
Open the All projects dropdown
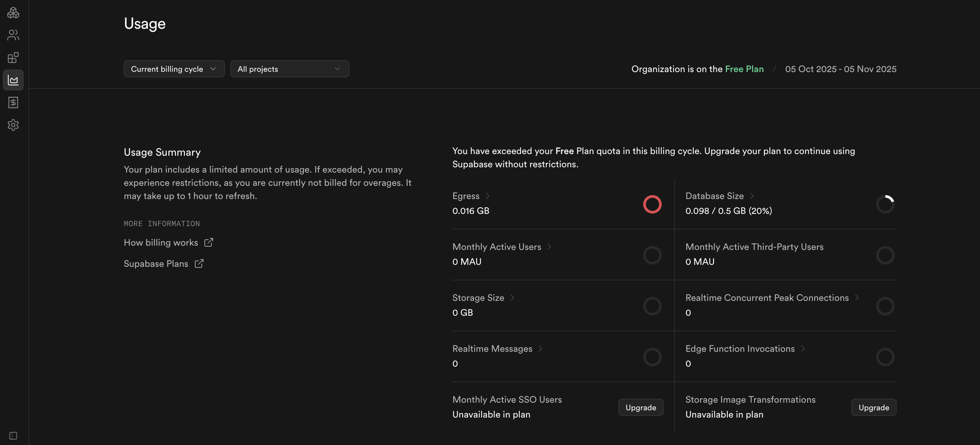pyautogui.click(x=289, y=69)
